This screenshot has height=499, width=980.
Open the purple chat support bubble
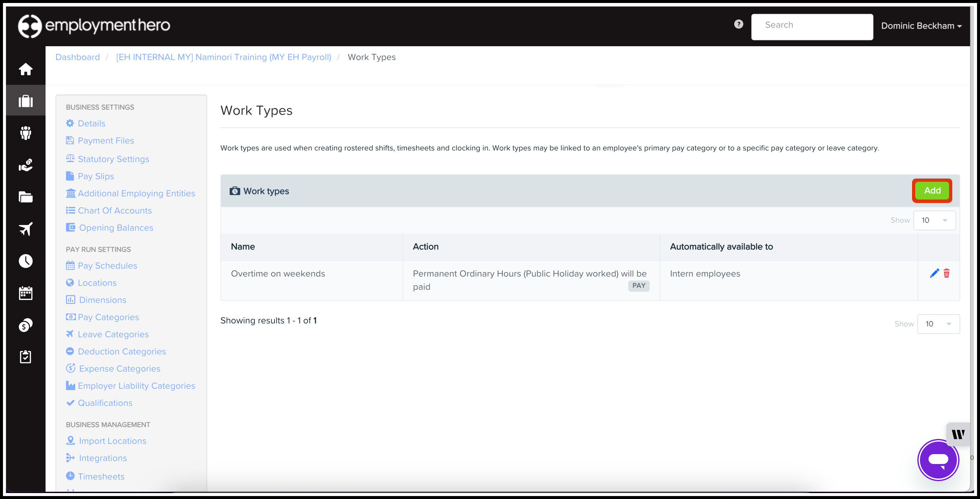click(x=938, y=459)
